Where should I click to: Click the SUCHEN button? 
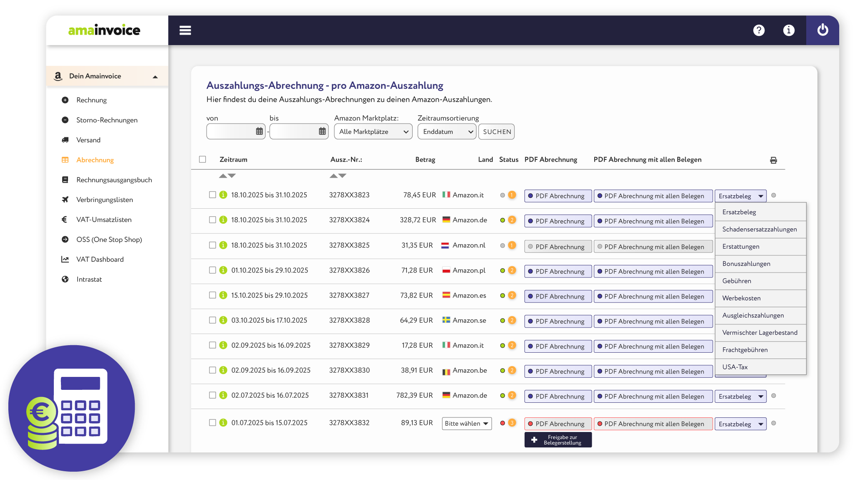pos(497,131)
